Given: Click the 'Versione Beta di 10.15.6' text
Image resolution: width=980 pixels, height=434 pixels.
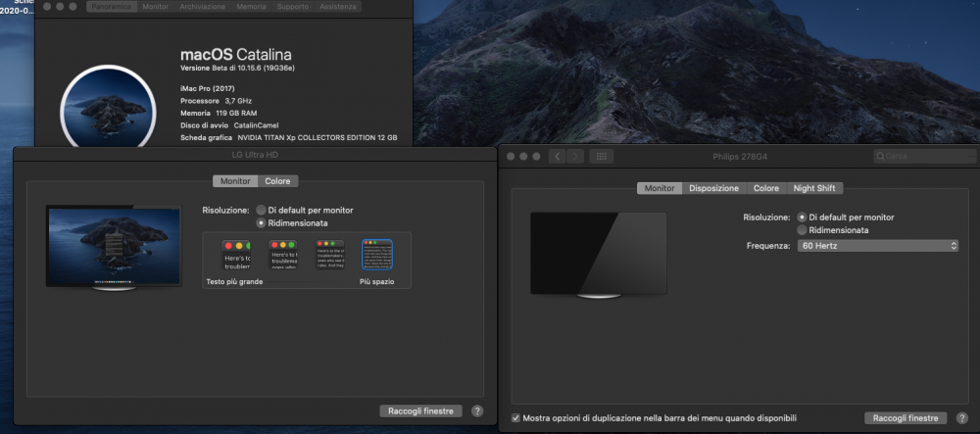Looking at the screenshot, I should click(237, 68).
